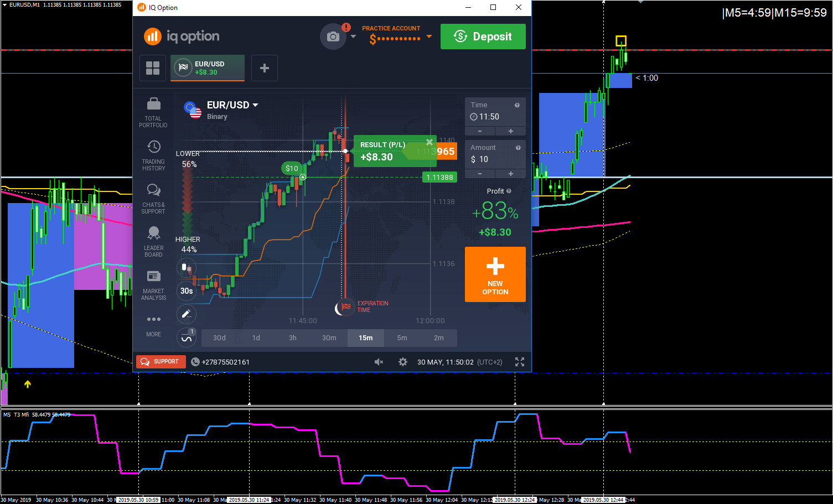833x504 pixels.
Task: Select the 2m chart range
Action: pyautogui.click(x=439, y=338)
